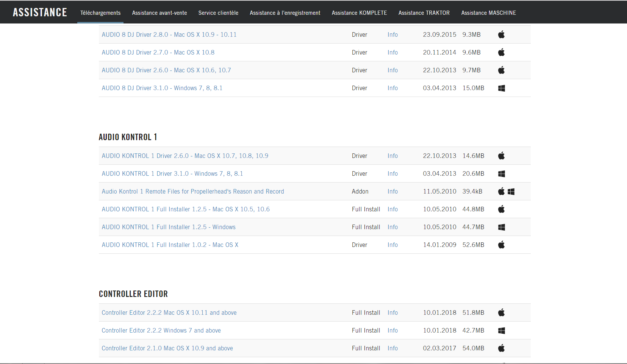This screenshot has height=364, width=627.
Task: Click Apple icon for Controller Editor 2.2.2 Mac row
Action: pyautogui.click(x=501, y=312)
